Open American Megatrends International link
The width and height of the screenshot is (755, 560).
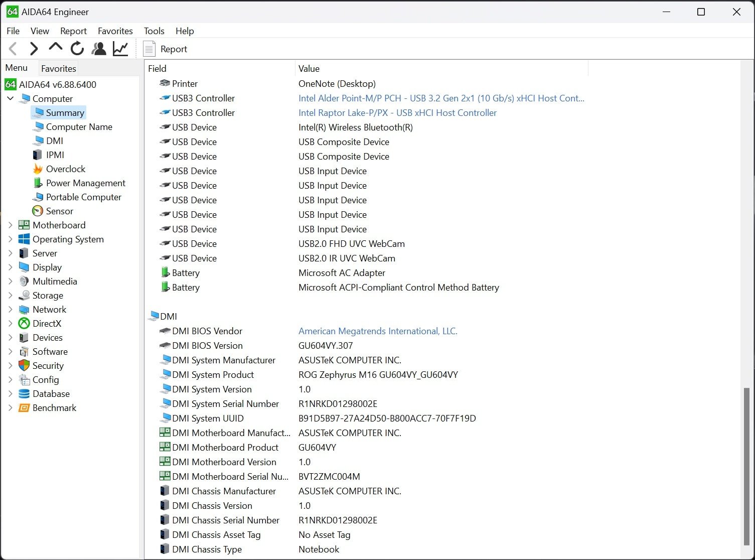pyautogui.click(x=378, y=331)
